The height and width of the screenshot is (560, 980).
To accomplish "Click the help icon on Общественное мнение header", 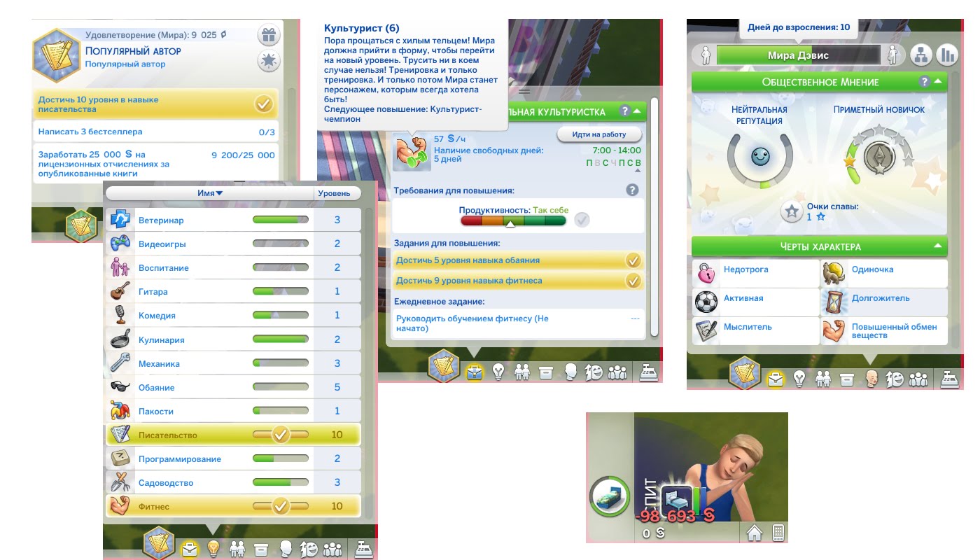I will (x=925, y=82).
